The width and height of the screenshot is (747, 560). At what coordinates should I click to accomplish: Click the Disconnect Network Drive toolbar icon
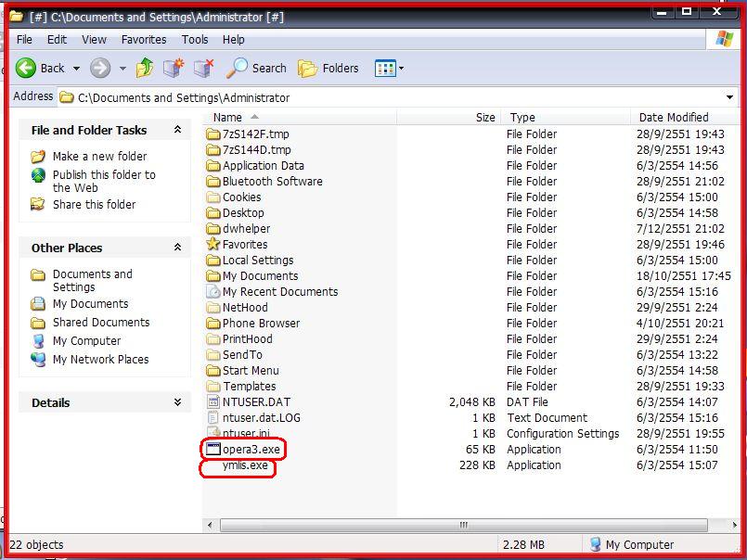pyautogui.click(x=204, y=68)
